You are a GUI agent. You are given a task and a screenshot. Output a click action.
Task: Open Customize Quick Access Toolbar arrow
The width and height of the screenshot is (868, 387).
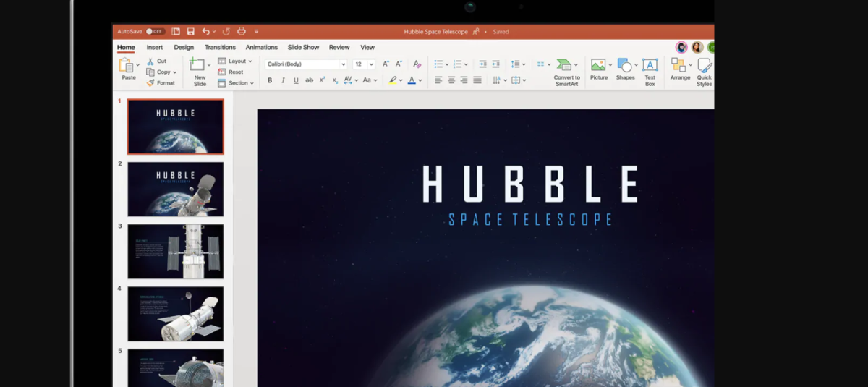[256, 32]
